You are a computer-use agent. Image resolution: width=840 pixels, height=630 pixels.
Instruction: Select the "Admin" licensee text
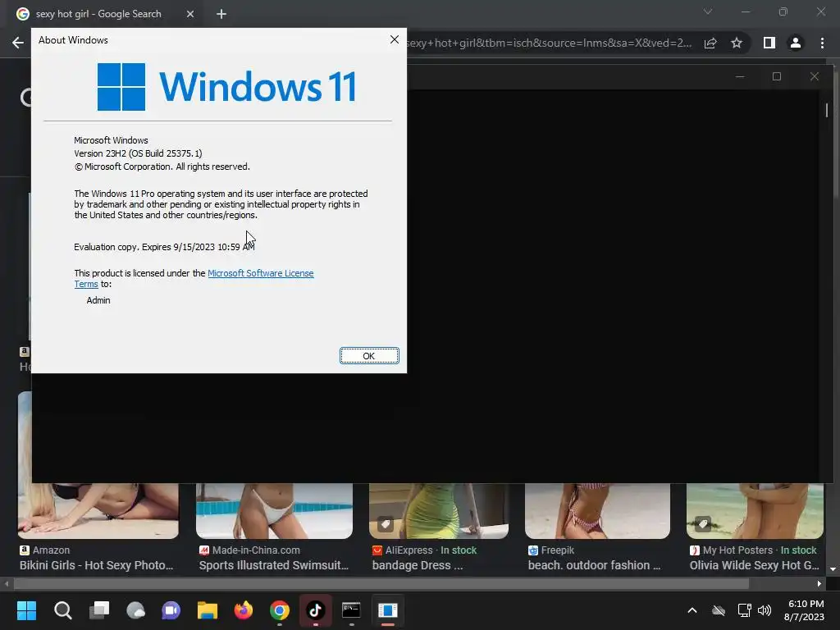pyautogui.click(x=98, y=300)
